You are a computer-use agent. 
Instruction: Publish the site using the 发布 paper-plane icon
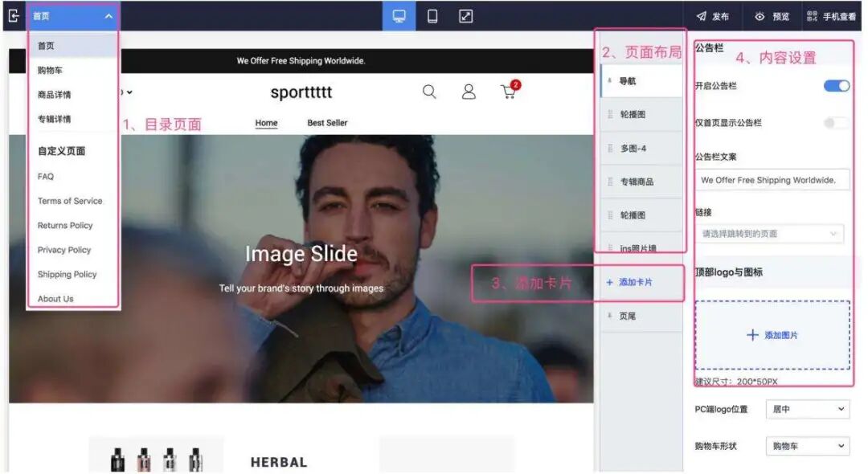[x=709, y=14]
